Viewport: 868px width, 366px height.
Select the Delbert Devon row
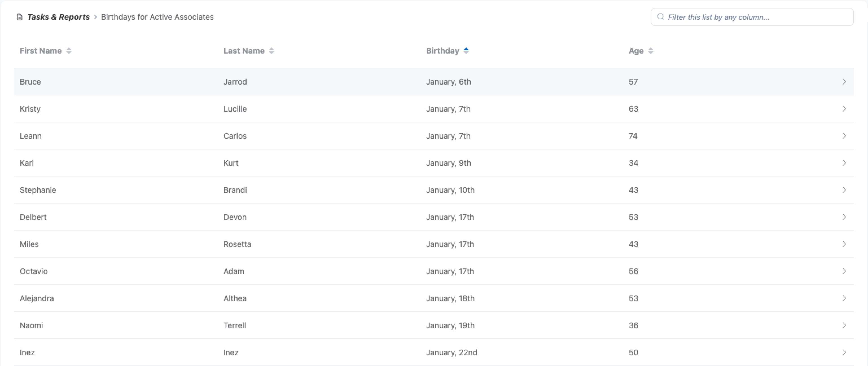433,217
